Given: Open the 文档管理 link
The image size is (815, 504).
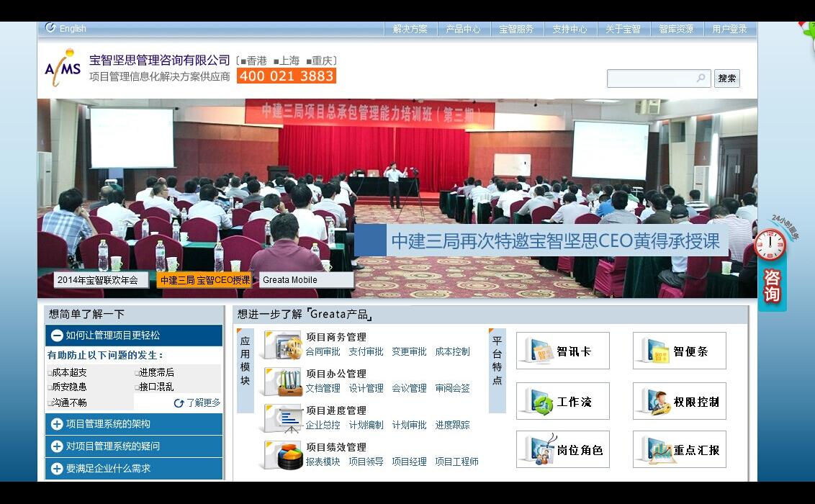Looking at the screenshot, I should pyautogui.click(x=323, y=388).
